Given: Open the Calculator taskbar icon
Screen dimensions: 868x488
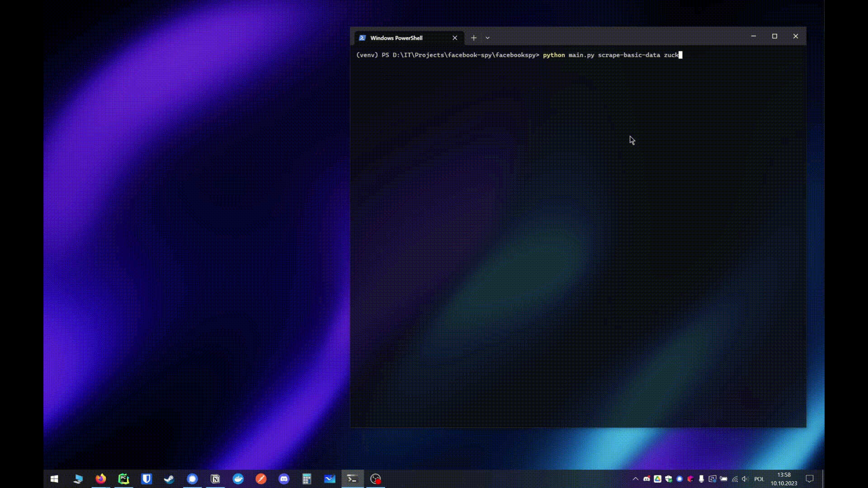Looking at the screenshot, I should pos(307,479).
